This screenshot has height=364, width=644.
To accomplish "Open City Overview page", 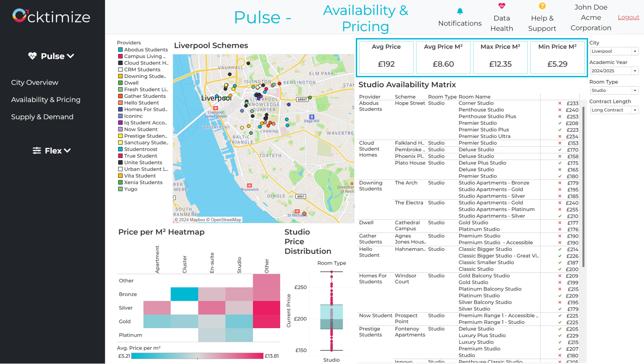I will click(x=35, y=82).
